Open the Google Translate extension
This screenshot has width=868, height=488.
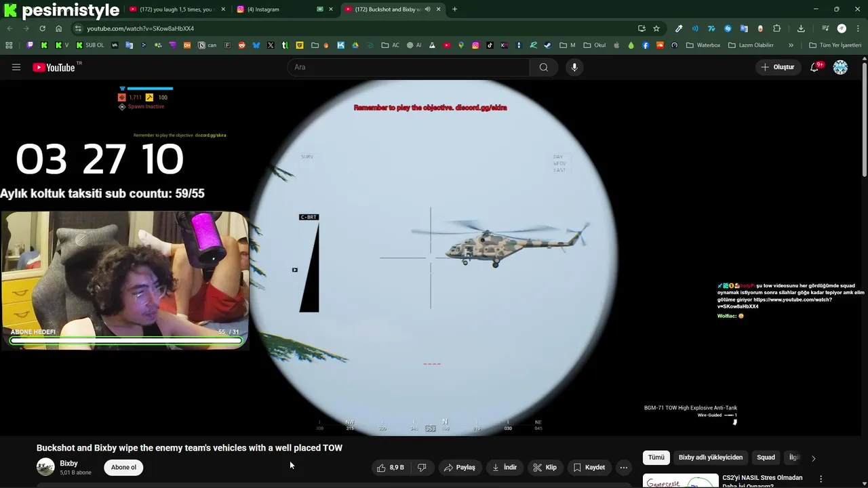coord(744,28)
